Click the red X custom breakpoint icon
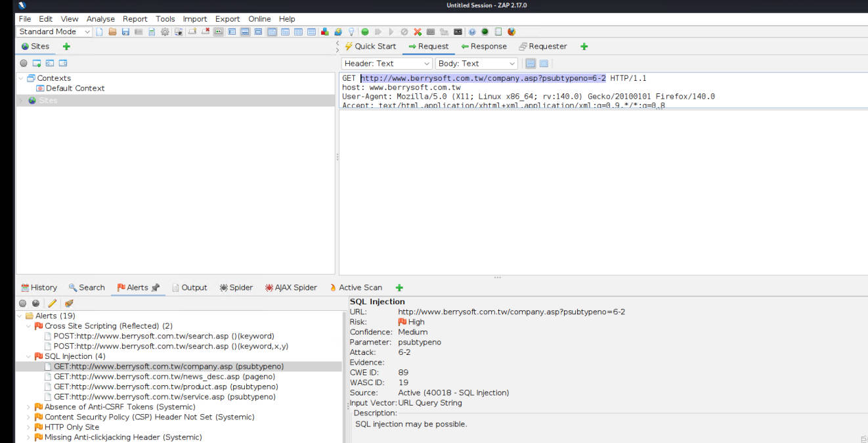The width and height of the screenshot is (868, 443). tap(418, 32)
